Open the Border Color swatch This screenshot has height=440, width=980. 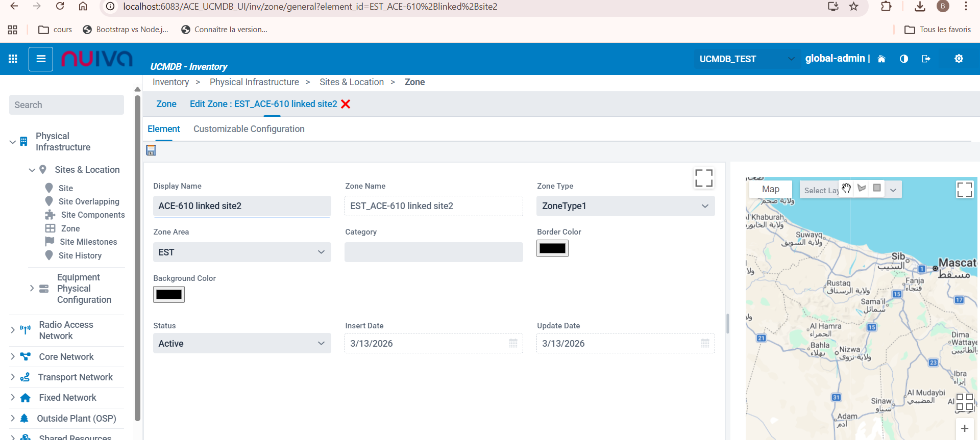click(552, 248)
